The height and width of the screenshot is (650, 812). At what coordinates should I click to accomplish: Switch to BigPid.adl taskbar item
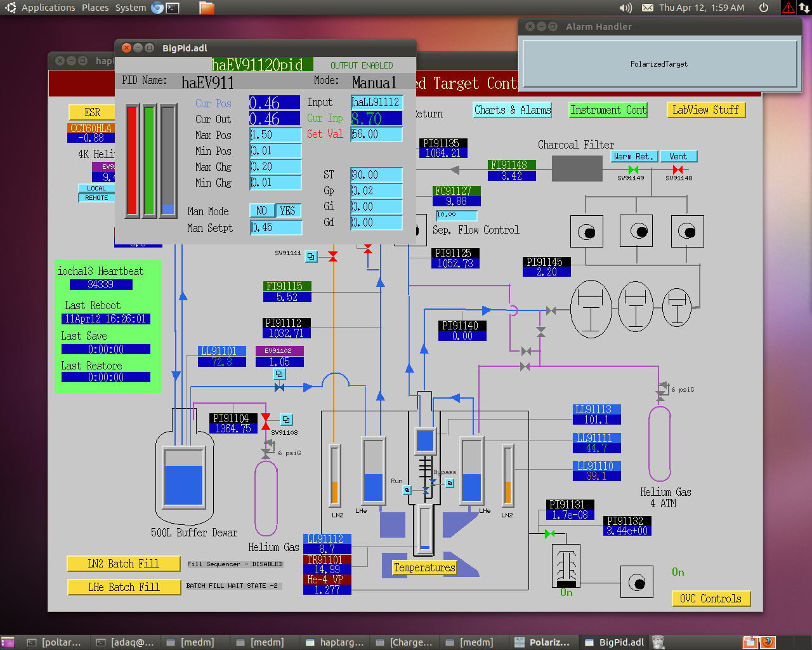[x=614, y=642]
